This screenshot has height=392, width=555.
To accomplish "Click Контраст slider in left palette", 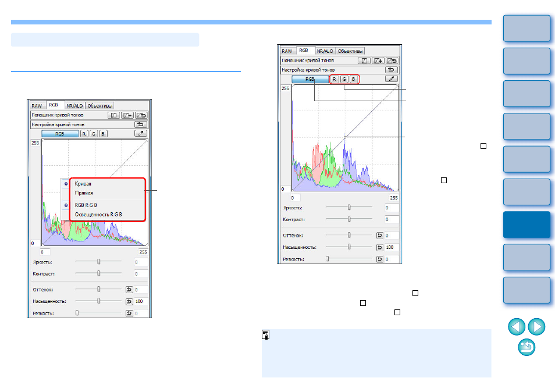I will (99, 273).
